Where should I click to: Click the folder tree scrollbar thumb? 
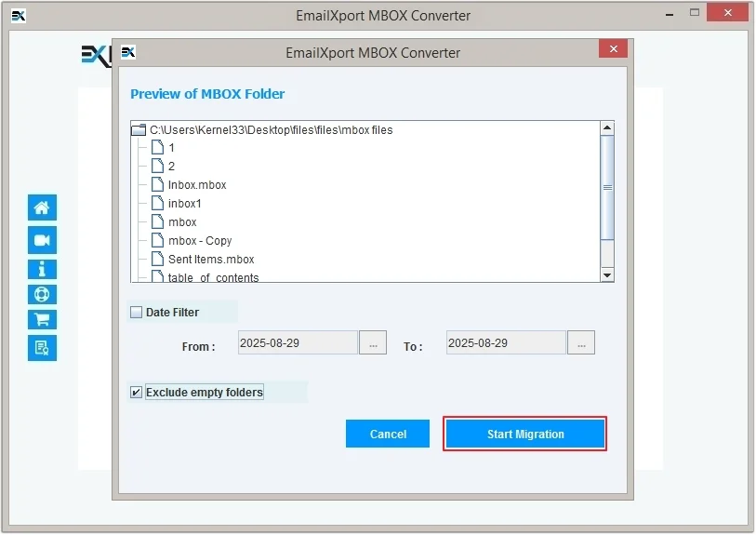(607, 187)
